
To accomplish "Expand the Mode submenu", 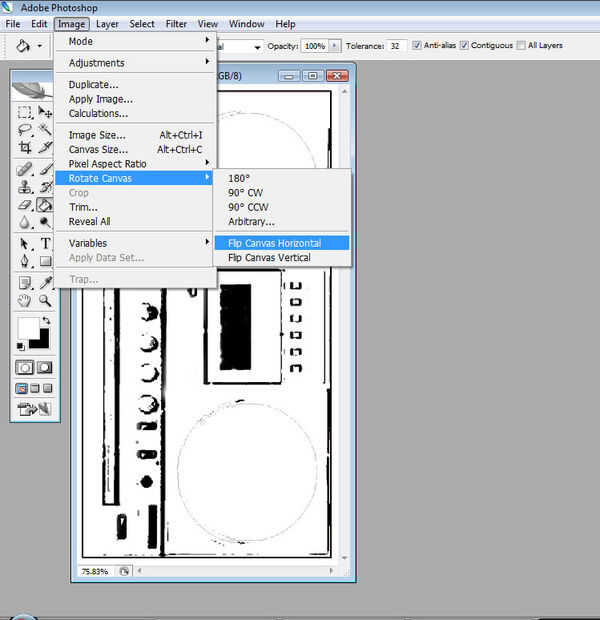I will coord(135,41).
